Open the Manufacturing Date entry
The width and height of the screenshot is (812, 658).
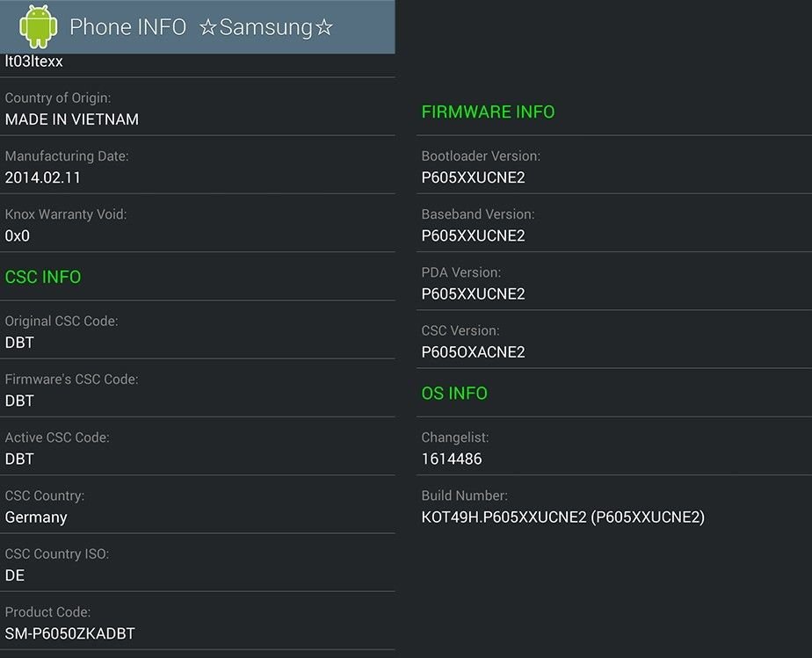[198, 165]
